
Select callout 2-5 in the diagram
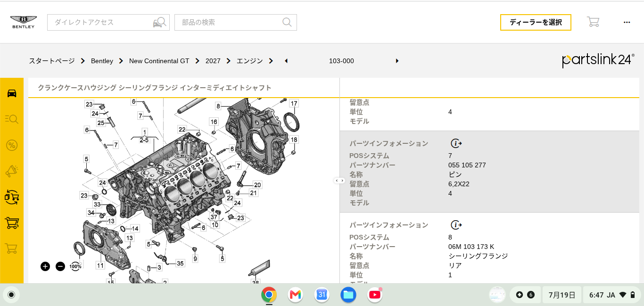click(144, 140)
